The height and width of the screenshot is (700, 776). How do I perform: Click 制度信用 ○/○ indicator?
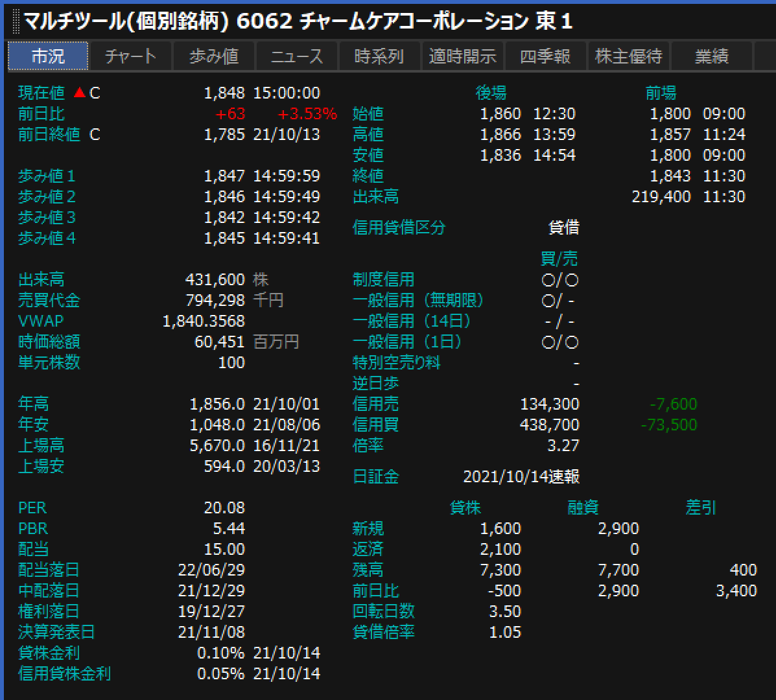tap(560, 281)
